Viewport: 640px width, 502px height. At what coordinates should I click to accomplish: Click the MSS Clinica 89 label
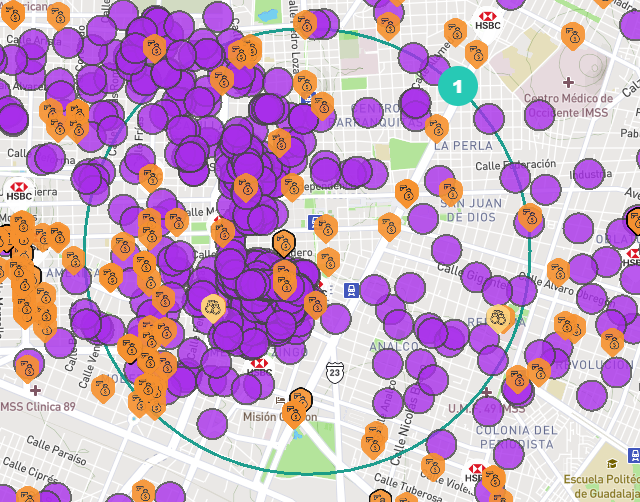tap(38, 406)
